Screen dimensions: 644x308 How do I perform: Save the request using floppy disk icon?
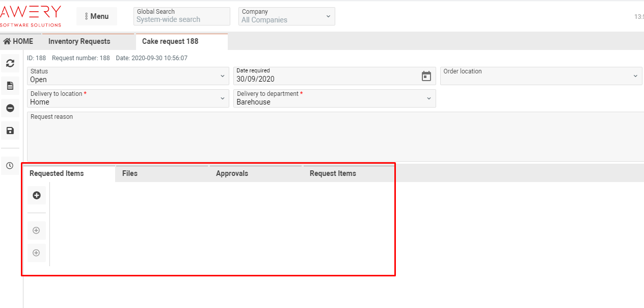[x=10, y=131]
